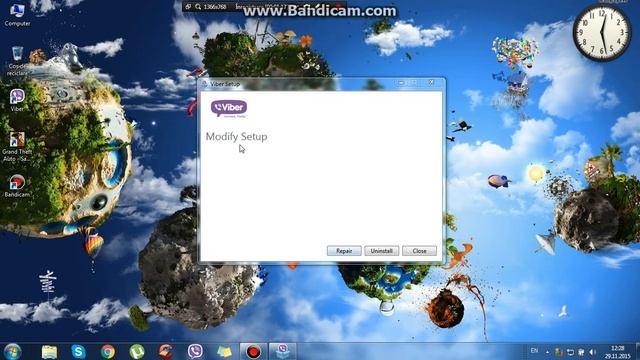Viewport: 640px width, 360px height.
Task: Click the Viber logo in the setup dialog
Action: [229, 109]
